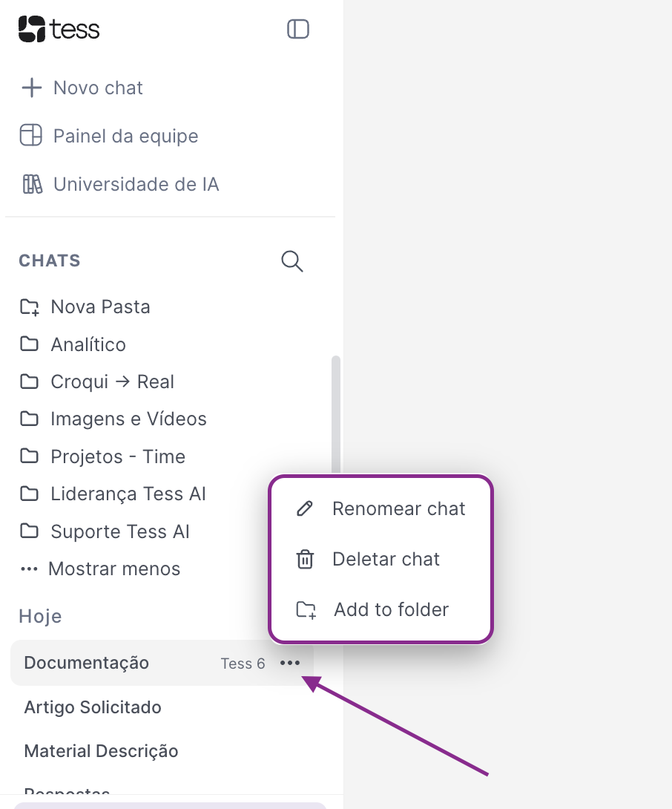Select Add to folder menu entry
This screenshot has width=672, height=809.
point(391,609)
